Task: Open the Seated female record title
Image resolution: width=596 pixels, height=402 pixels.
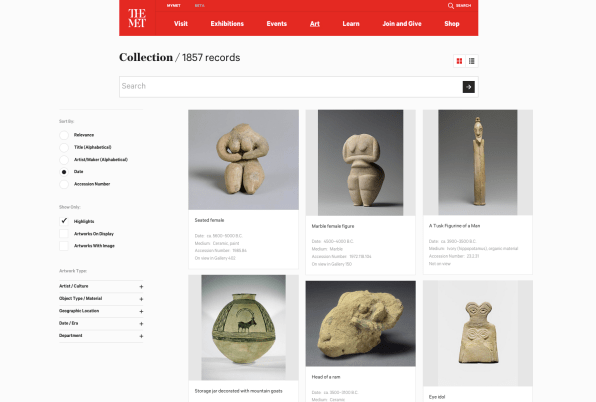Action: point(209,220)
